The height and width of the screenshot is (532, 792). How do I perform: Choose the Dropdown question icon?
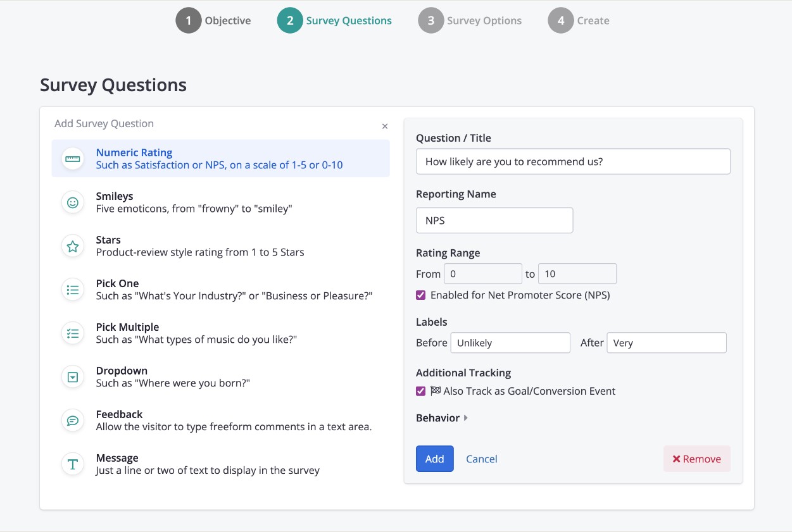73,377
